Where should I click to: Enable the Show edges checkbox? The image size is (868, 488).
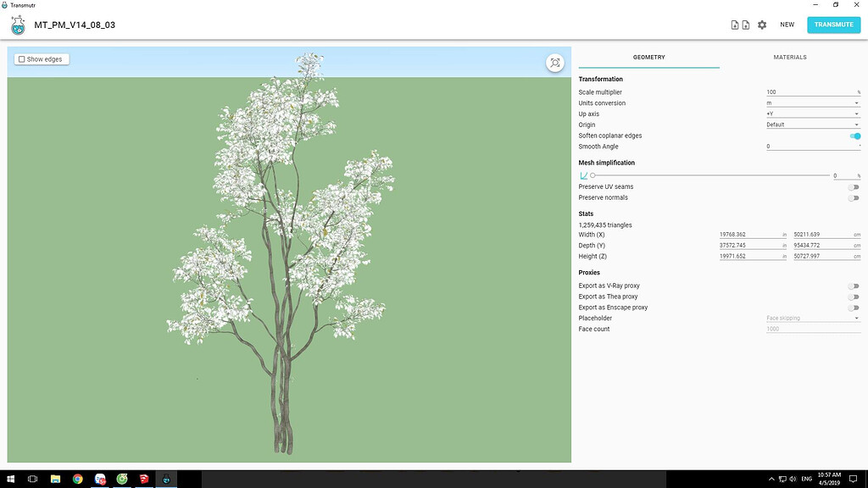(22, 59)
